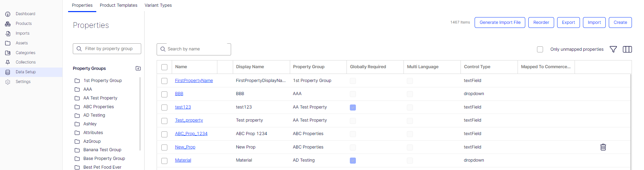Click the Create button

click(620, 23)
